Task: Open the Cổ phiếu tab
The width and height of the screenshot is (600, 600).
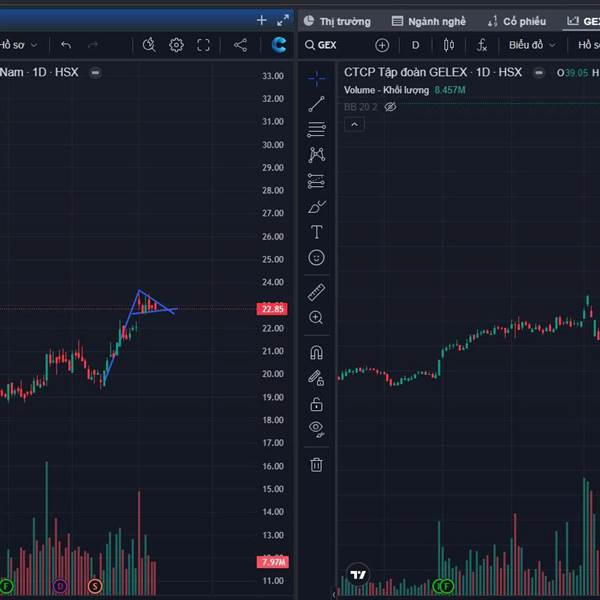Action: coord(517,21)
